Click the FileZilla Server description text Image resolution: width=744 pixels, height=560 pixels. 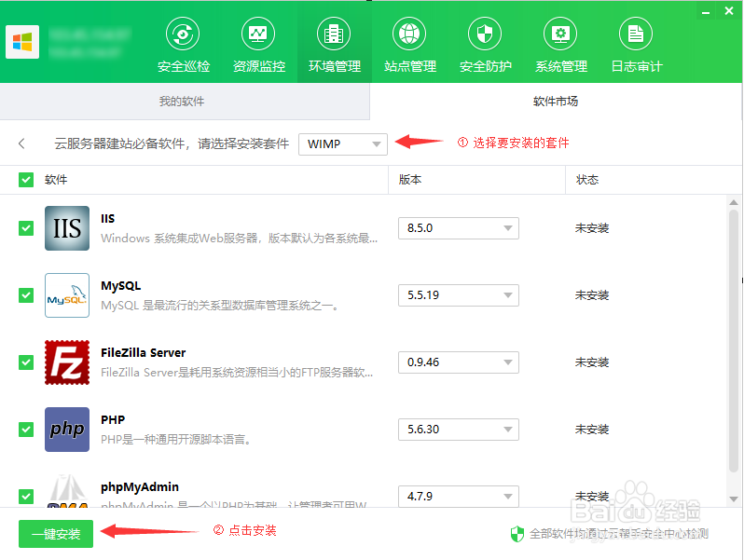[x=237, y=373]
